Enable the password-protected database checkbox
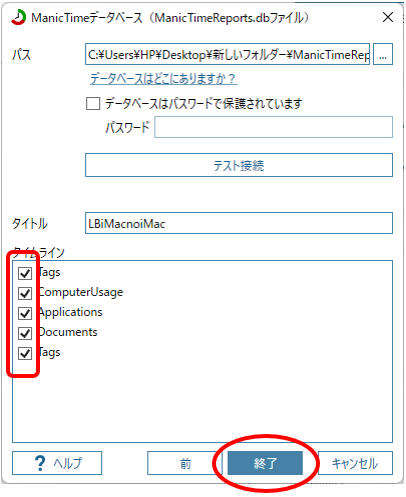This screenshot has width=406, height=497. (x=93, y=103)
